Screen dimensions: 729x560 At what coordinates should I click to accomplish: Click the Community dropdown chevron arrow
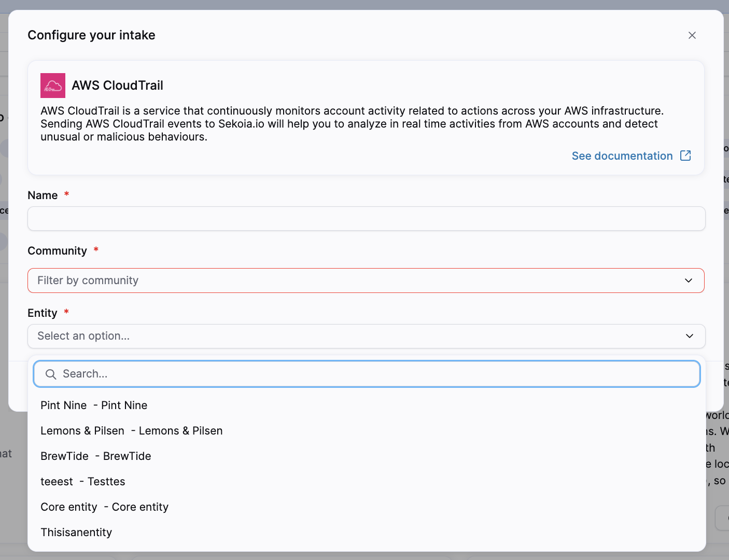(689, 281)
